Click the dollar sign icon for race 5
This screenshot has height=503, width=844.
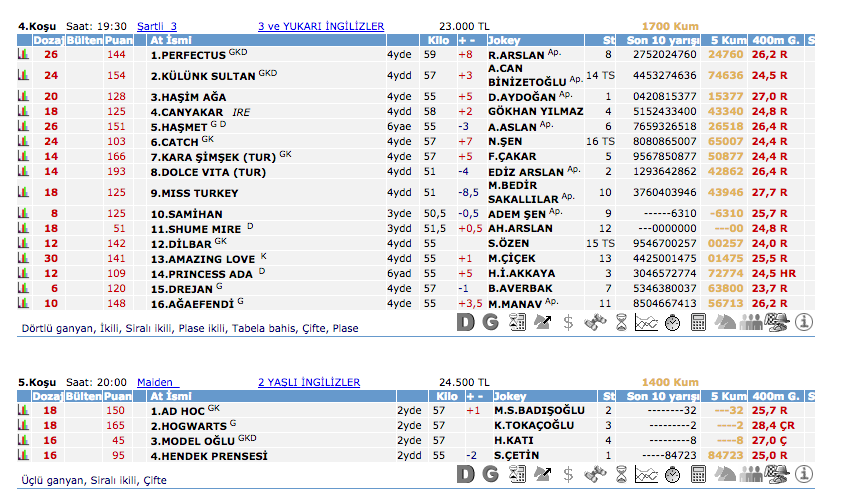coord(568,474)
